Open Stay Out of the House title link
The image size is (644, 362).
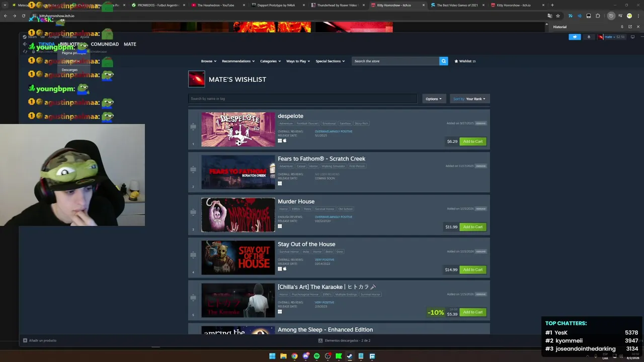point(306,244)
